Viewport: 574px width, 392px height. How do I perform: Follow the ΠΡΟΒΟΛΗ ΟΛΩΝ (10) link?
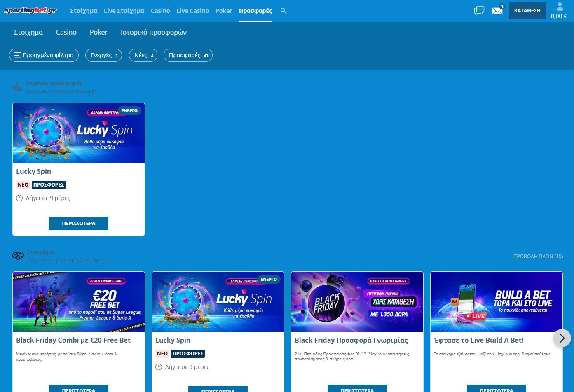pyautogui.click(x=538, y=256)
